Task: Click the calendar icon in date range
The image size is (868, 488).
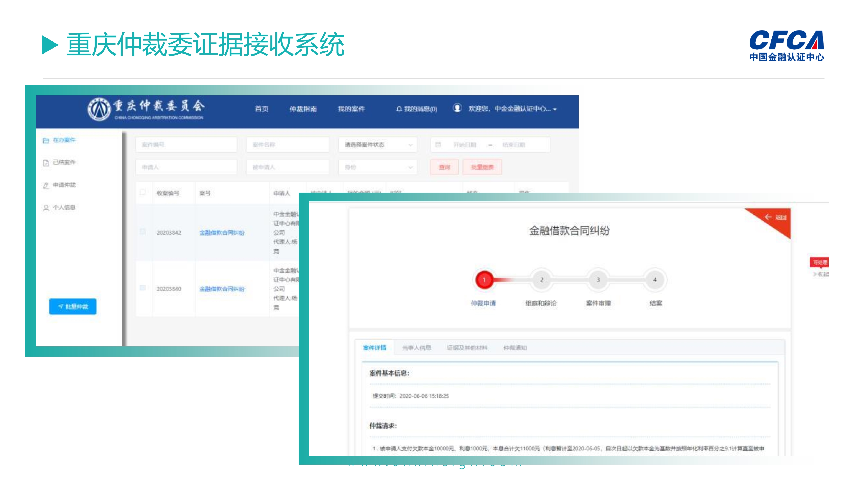Action: [438, 145]
